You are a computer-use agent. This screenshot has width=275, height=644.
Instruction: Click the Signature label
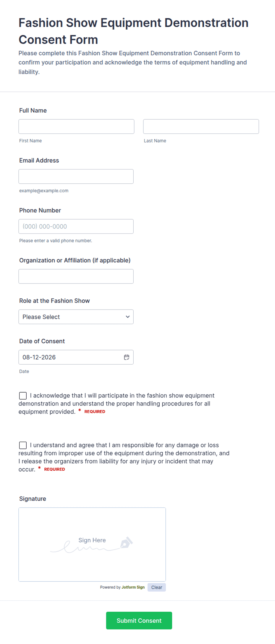click(x=33, y=499)
